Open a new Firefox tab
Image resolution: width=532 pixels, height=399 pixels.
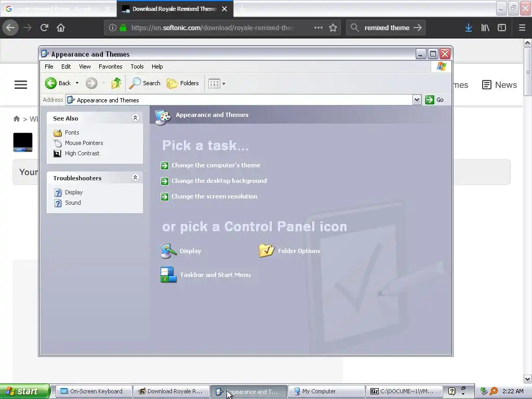click(x=242, y=9)
